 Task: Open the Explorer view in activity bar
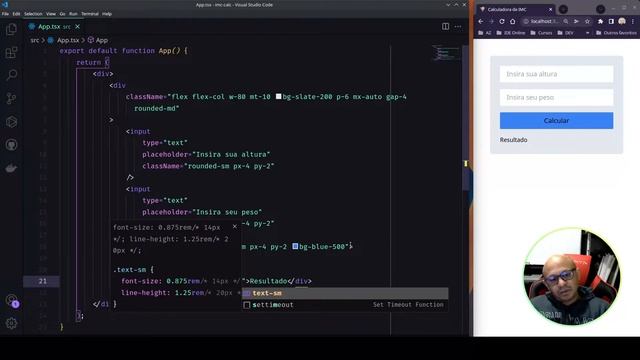coord(11,29)
